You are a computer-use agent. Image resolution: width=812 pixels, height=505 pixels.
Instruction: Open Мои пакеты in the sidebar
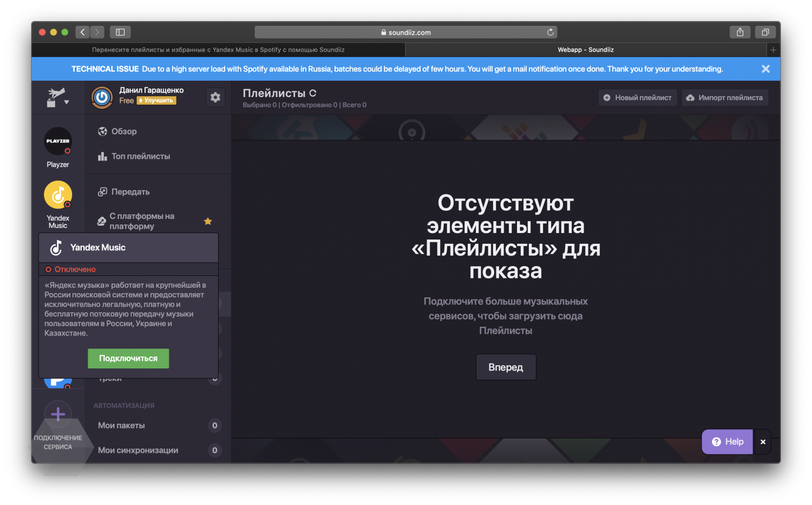[121, 425]
